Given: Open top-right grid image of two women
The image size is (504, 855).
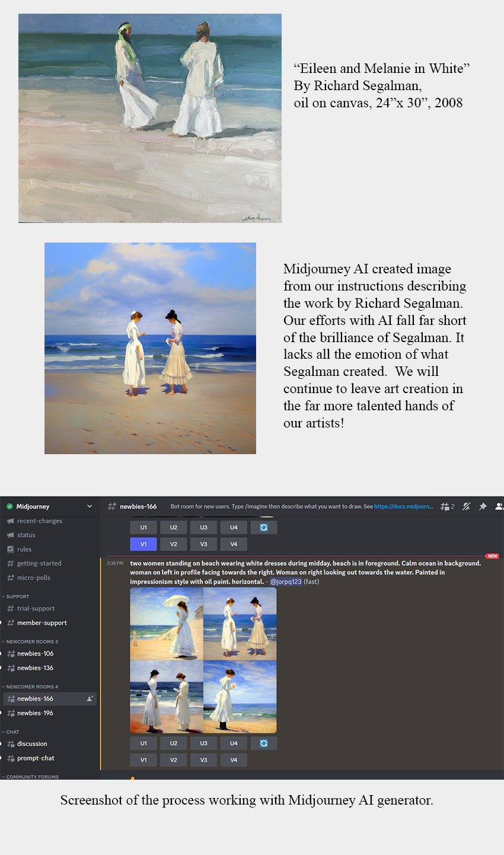Looking at the screenshot, I should (240, 624).
